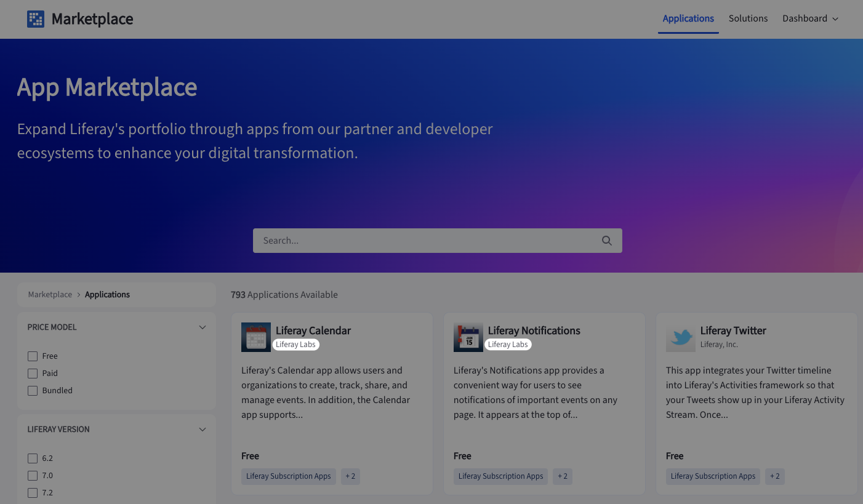863x504 pixels.
Task: Click the Liferay Twitter description text
Action: click(x=755, y=393)
